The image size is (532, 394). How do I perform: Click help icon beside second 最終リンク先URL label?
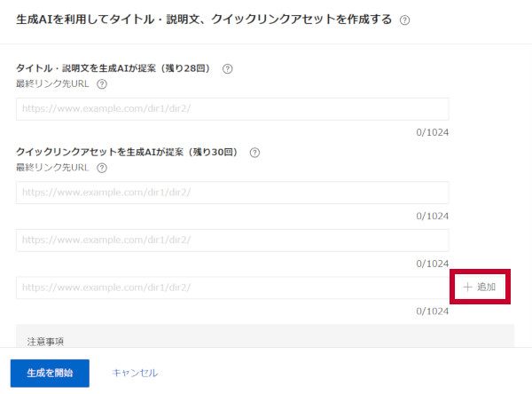pyautogui.click(x=102, y=168)
